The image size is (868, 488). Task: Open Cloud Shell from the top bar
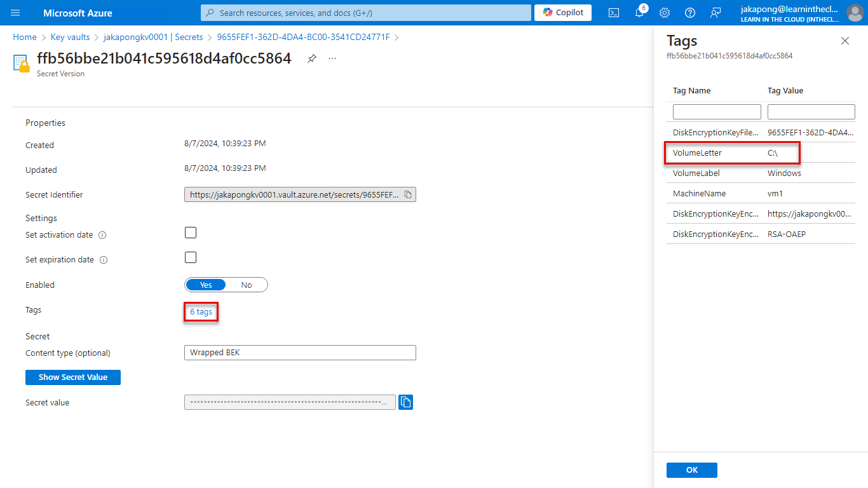coord(614,13)
